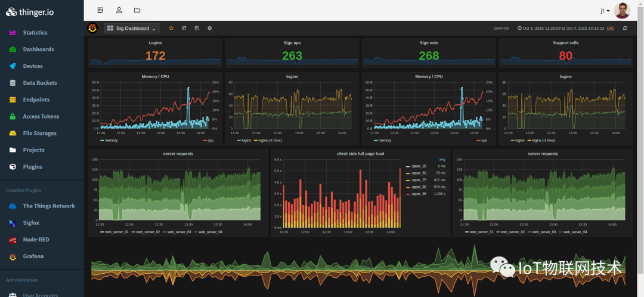Click the 1.288 s average value
The height and width of the screenshot is (297, 644).
click(x=439, y=194)
